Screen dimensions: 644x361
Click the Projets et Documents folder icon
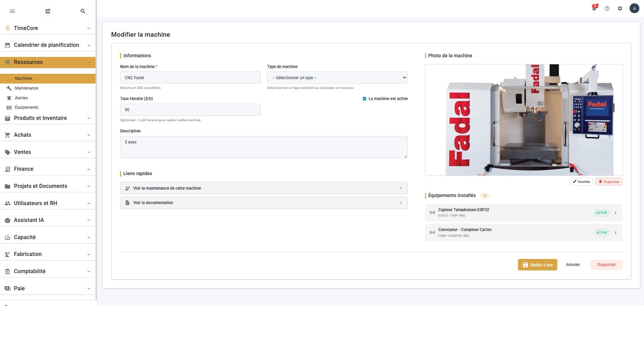(7, 186)
